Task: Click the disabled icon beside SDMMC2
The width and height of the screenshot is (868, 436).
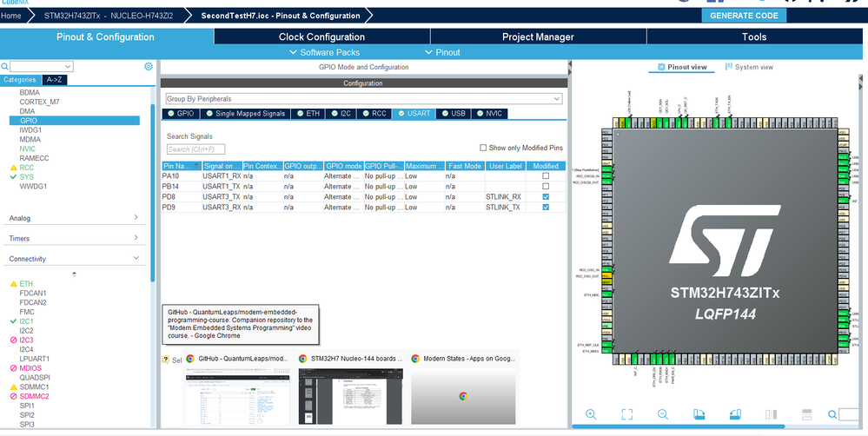Action: [14, 397]
